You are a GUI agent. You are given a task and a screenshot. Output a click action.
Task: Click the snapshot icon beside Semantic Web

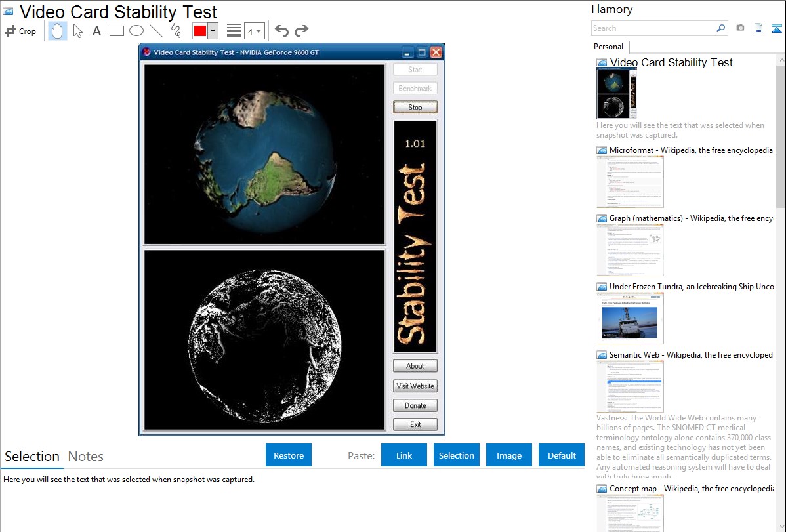point(602,355)
